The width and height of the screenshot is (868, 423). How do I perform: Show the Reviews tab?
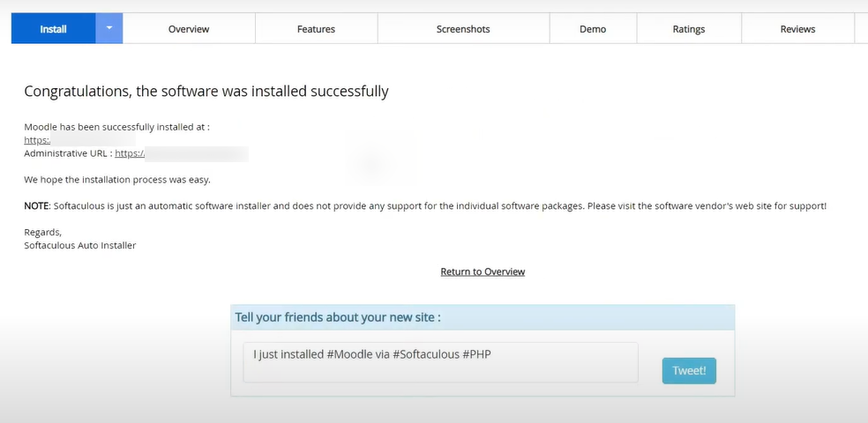pos(797,29)
